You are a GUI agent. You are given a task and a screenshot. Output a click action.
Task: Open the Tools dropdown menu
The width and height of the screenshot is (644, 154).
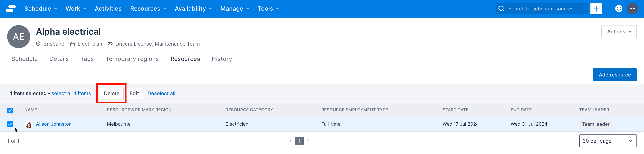(x=268, y=9)
